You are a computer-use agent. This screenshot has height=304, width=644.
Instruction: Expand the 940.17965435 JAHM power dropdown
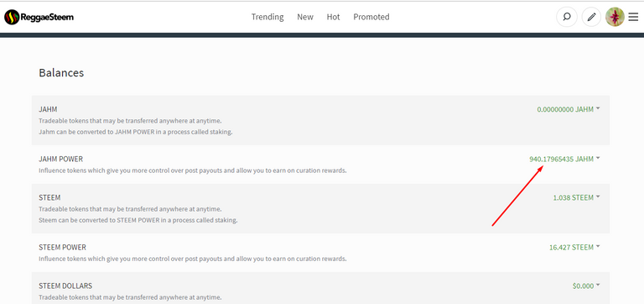tap(564, 159)
